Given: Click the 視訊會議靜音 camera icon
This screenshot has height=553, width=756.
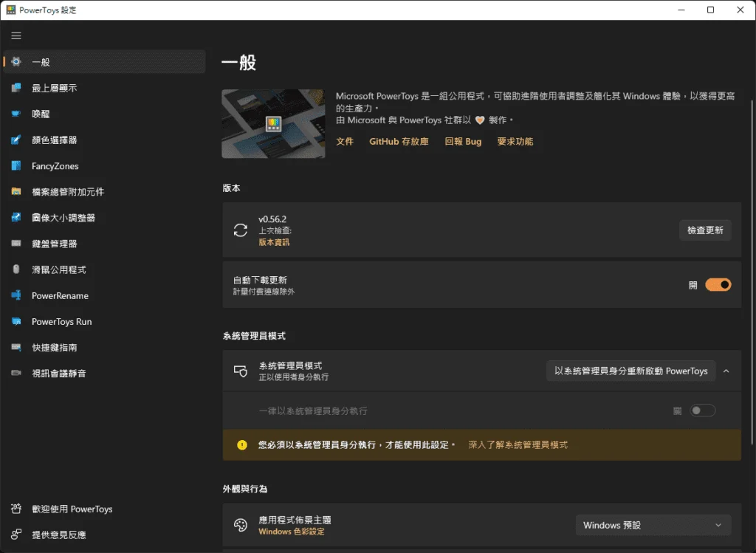Looking at the screenshot, I should [x=16, y=373].
